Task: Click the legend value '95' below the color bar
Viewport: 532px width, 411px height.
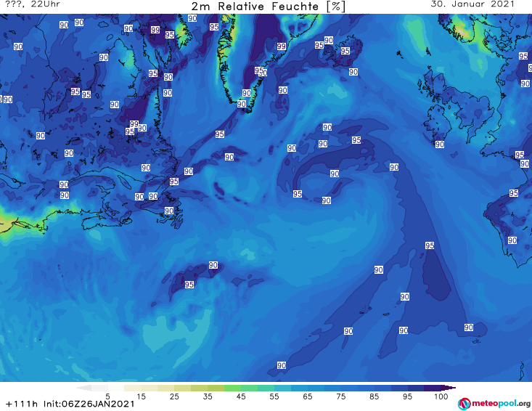Action: (x=407, y=396)
